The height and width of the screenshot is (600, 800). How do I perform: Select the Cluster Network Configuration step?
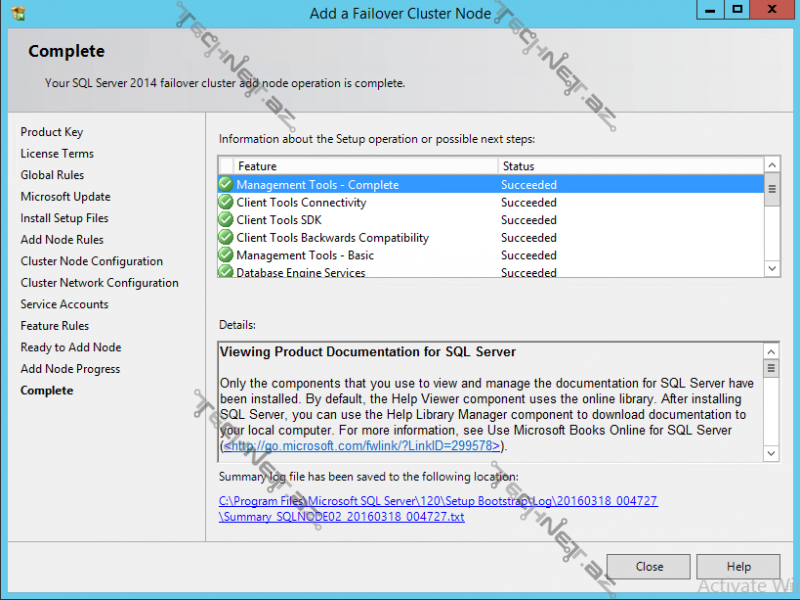click(99, 283)
